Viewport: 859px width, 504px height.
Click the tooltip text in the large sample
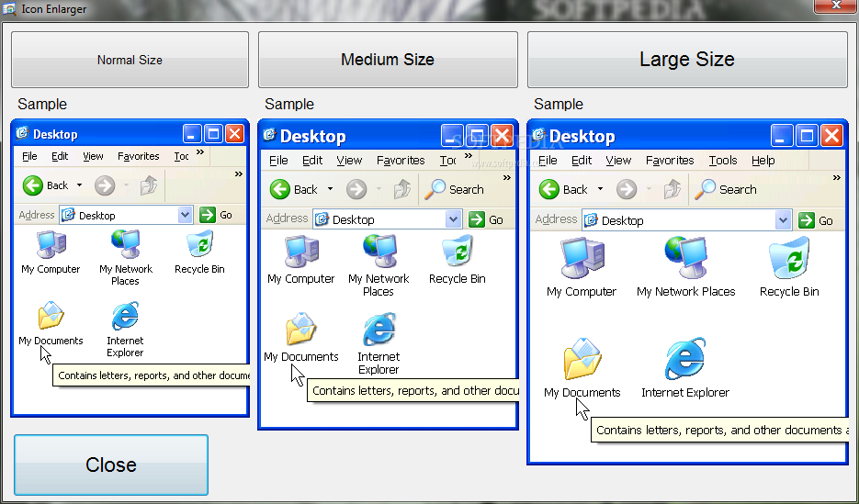(x=722, y=431)
